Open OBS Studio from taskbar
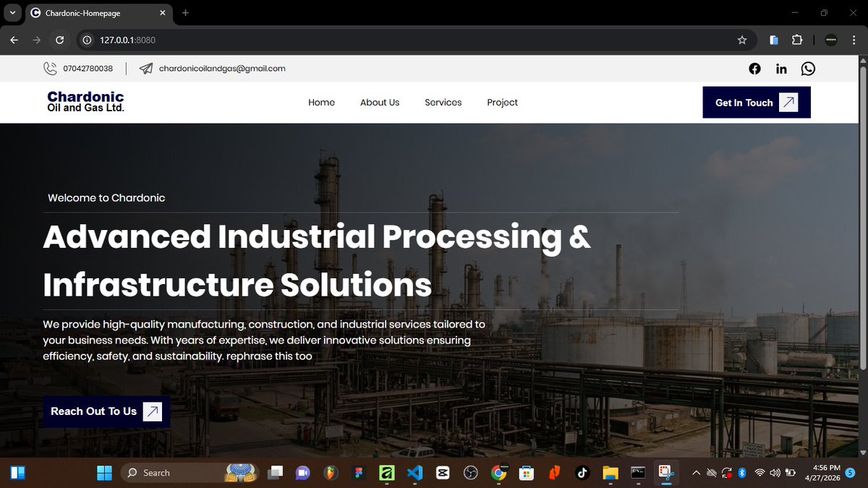The height and width of the screenshot is (488, 868). coord(470,473)
